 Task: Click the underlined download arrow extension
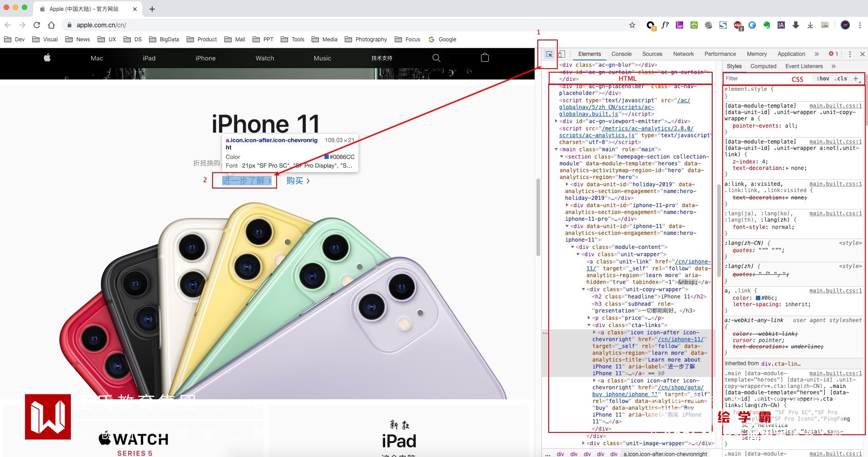pyautogui.click(x=810, y=25)
